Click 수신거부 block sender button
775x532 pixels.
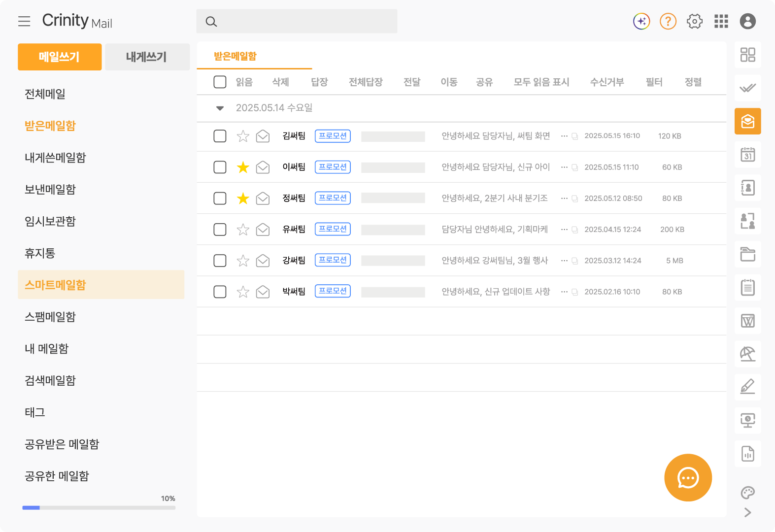point(607,82)
